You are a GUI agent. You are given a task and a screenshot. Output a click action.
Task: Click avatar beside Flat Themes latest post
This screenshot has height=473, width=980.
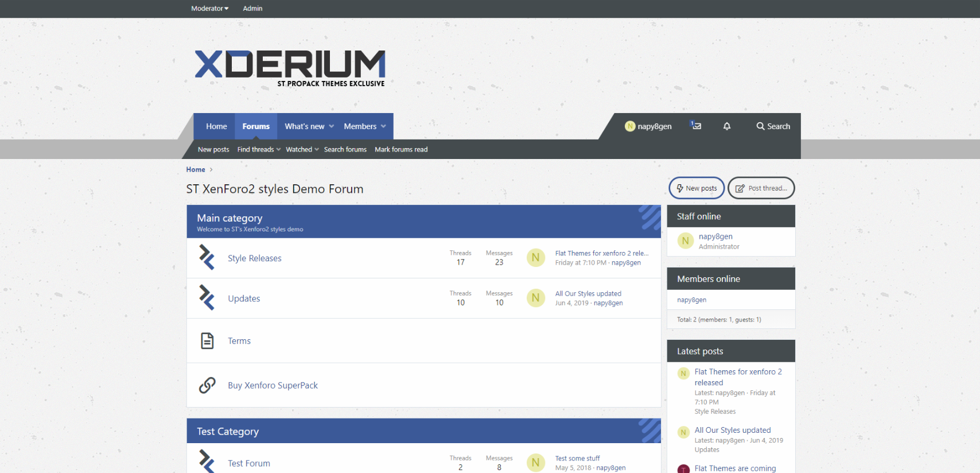click(683, 373)
